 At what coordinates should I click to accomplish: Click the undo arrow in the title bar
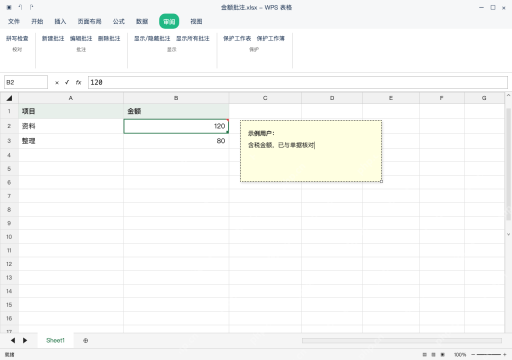(20, 7)
